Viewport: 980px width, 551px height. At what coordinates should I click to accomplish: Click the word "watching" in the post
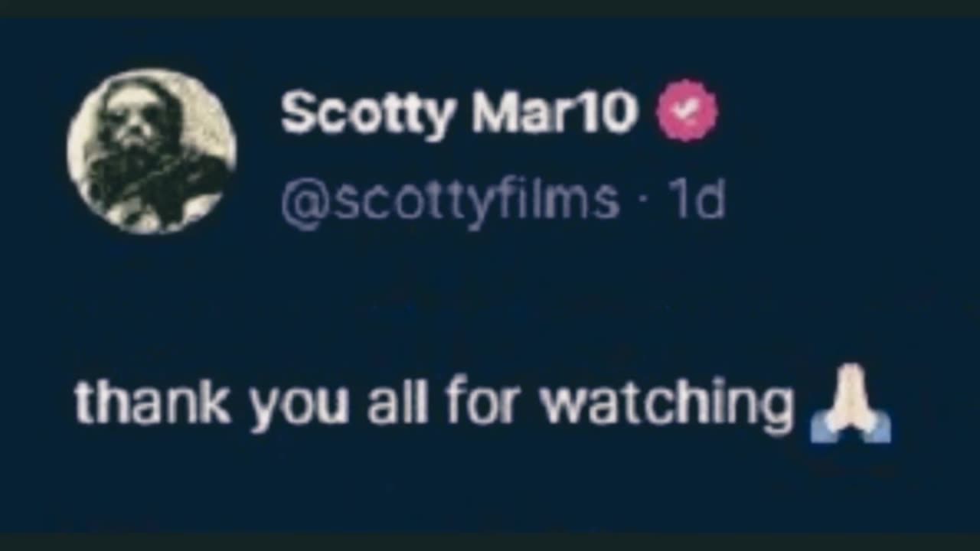coord(667,406)
